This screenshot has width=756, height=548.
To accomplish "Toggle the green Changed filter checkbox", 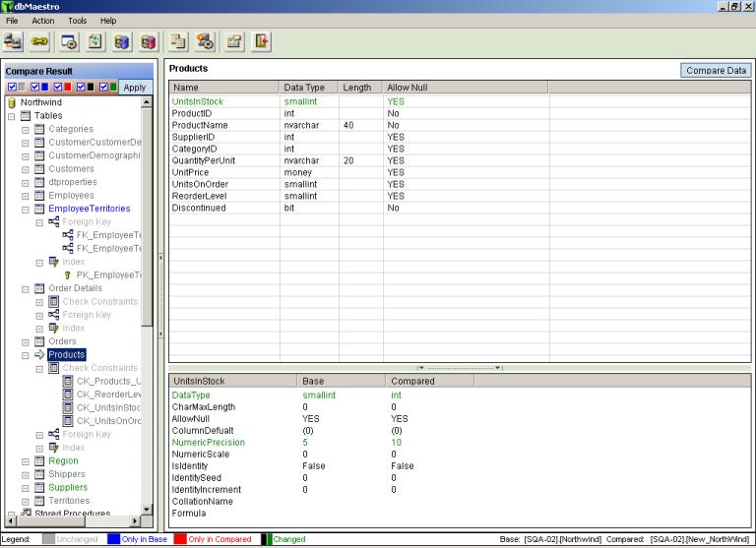I will pos(103,87).
